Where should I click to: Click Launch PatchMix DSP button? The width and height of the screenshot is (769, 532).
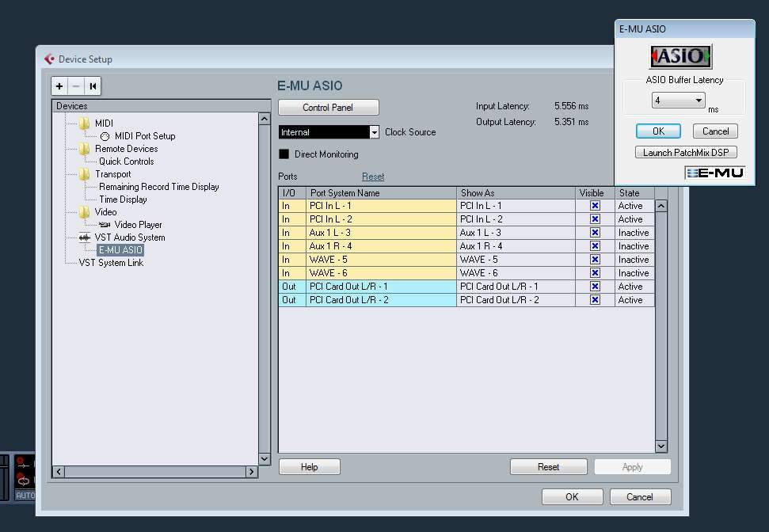tap(686, 152)
